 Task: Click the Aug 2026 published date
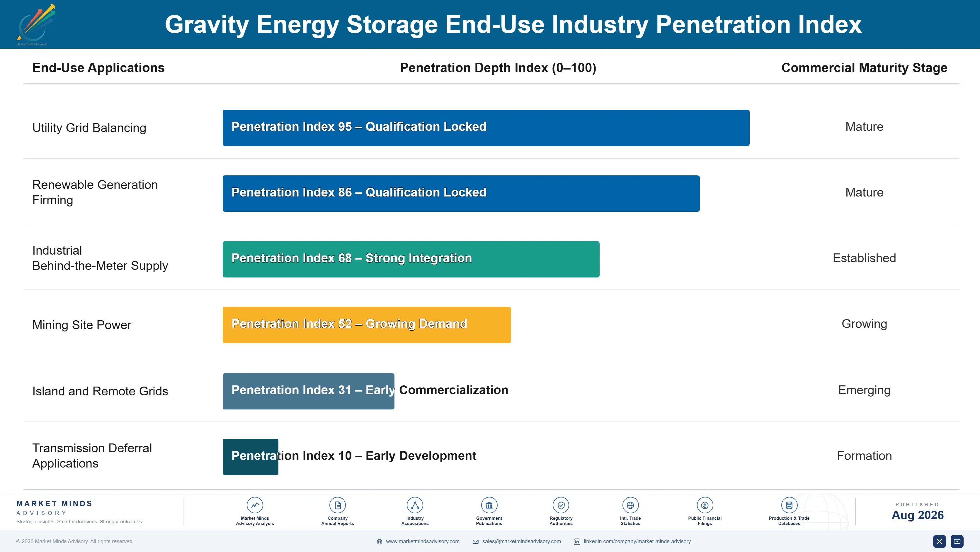(918, 515)
